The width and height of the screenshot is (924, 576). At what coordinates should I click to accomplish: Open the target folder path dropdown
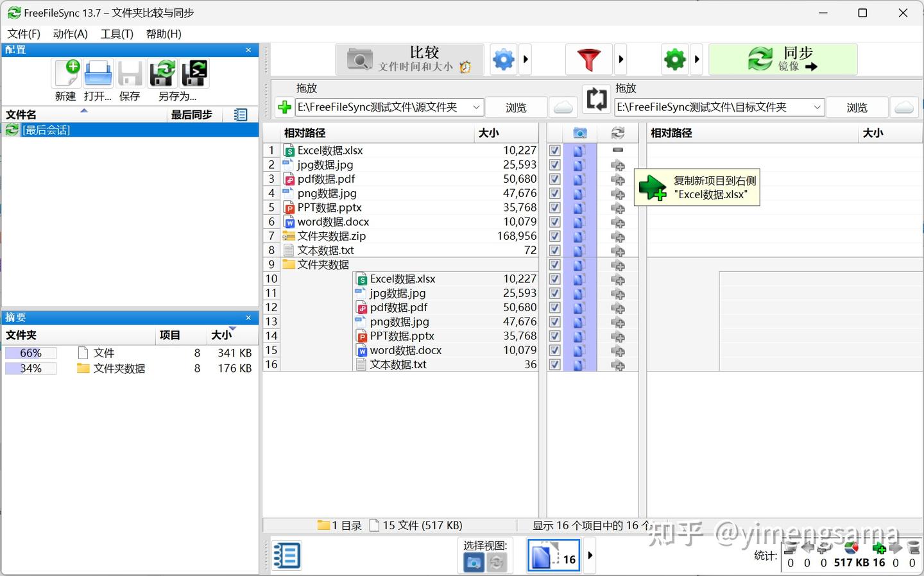(817, 107)
